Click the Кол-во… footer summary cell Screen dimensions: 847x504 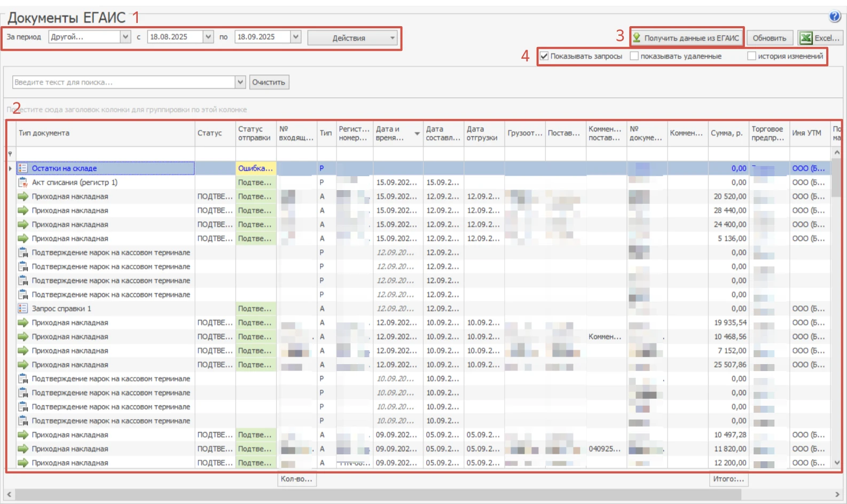coord(296,479)
